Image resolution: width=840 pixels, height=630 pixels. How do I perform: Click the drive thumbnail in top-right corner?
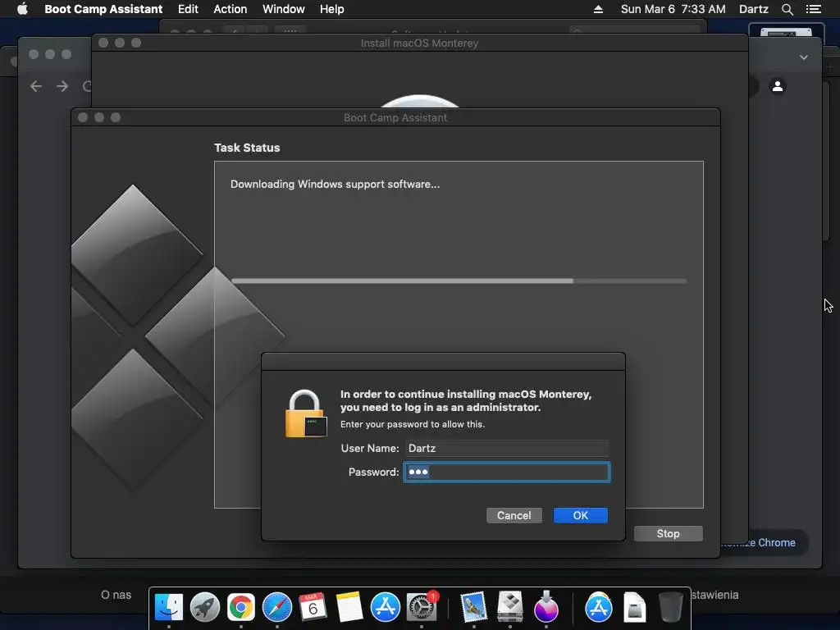(786, 30)
